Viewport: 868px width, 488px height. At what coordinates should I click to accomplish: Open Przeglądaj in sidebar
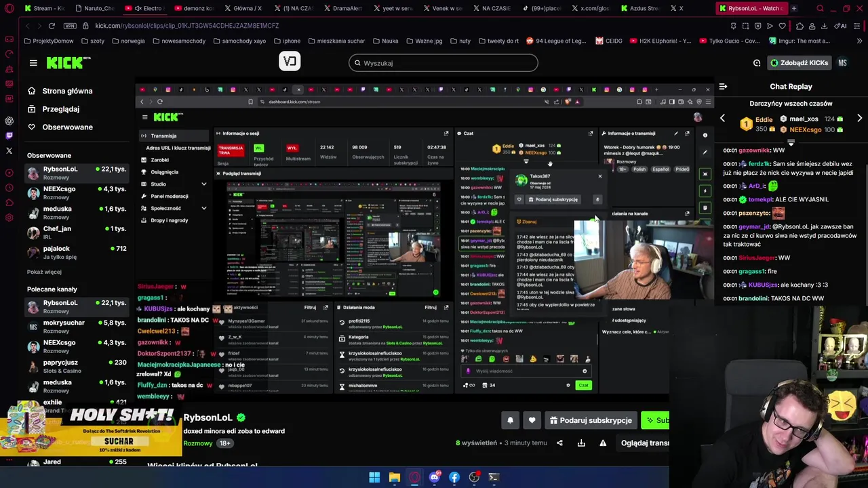coord(54,109)
